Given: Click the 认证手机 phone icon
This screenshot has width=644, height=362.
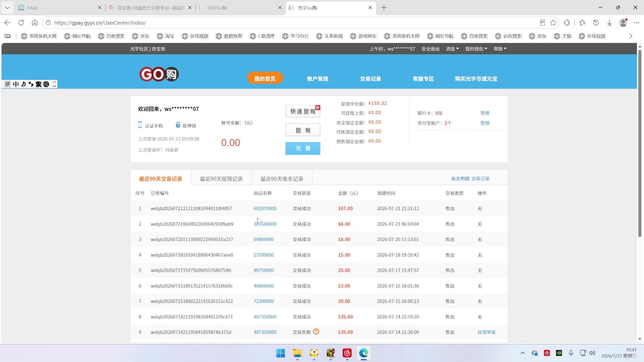Looking at the screenshot, I should tap(140, 125).
